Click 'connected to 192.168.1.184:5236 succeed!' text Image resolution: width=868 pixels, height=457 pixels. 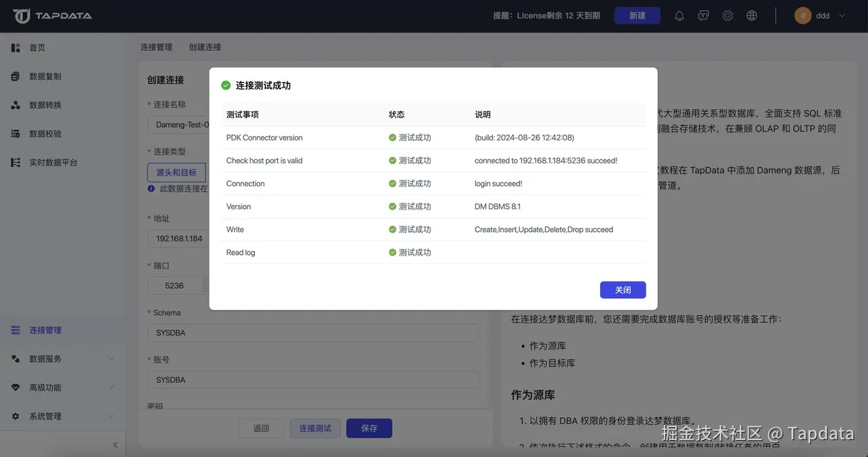546,161
